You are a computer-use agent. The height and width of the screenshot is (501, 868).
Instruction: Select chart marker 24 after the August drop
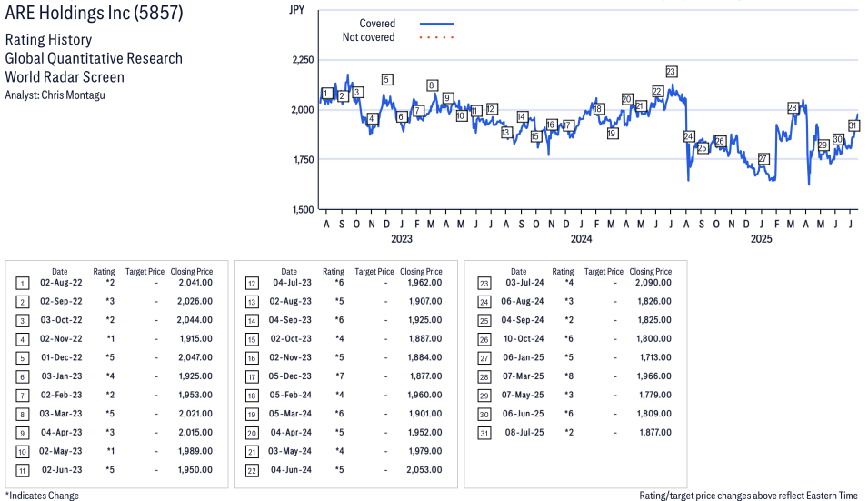689,136
